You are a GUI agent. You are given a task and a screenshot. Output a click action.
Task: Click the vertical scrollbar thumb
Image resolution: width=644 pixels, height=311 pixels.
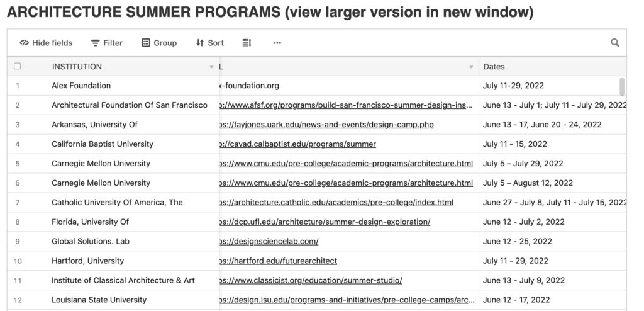pos(622,87)
